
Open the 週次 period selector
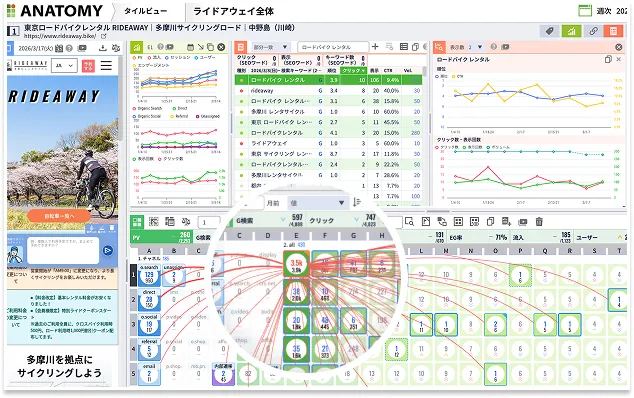pyautogui.click(x=604, y=11)
